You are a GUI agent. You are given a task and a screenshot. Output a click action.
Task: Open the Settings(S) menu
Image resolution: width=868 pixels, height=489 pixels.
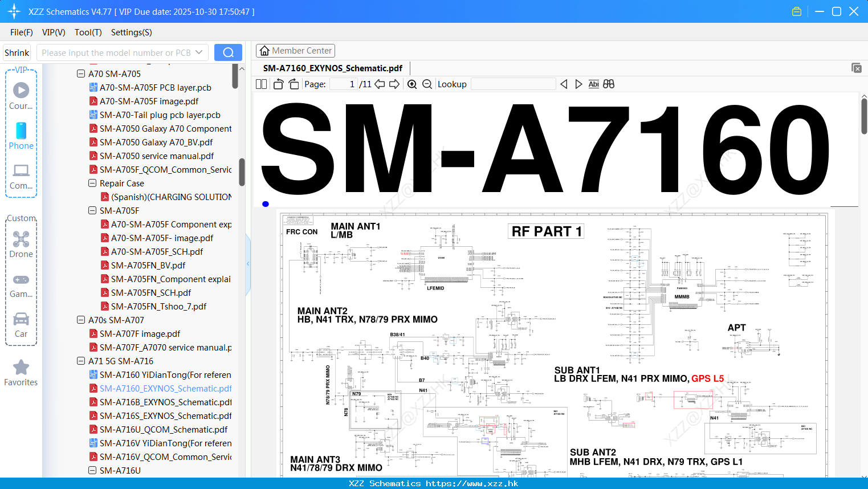[x=132, y=32]
